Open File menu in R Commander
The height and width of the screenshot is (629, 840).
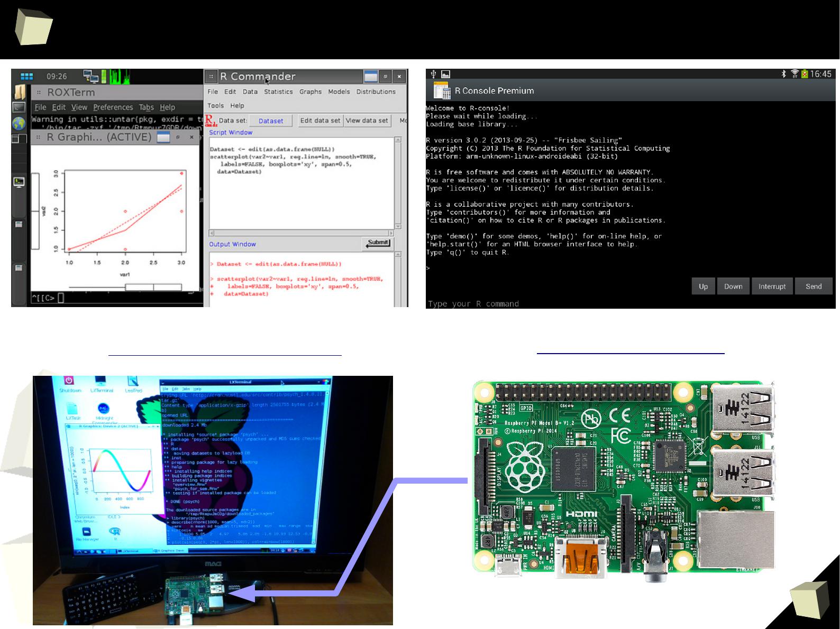pyautogui.click(x=213, y=91)
